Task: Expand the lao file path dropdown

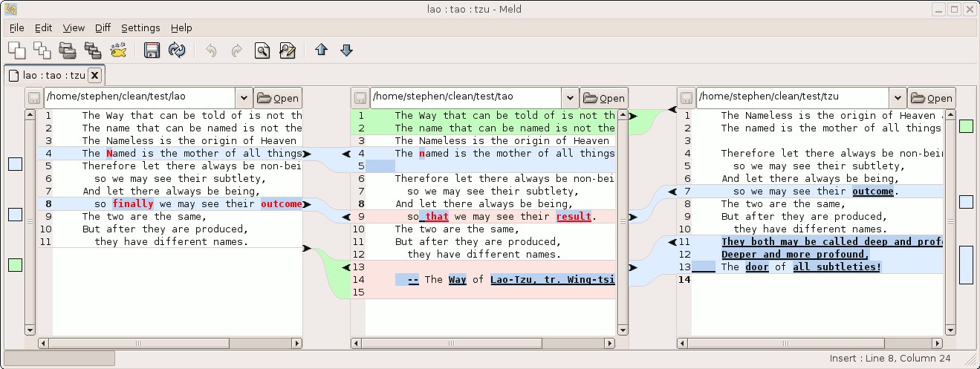Action: pos(244,98)
